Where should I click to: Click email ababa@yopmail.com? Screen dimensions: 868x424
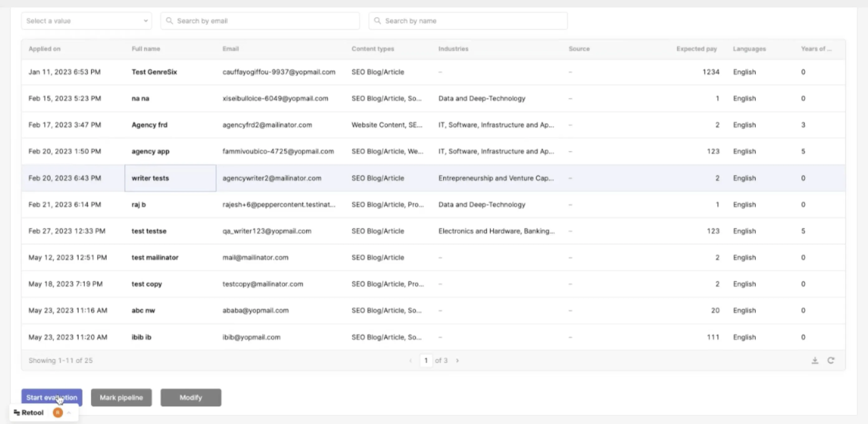(255, 310)
